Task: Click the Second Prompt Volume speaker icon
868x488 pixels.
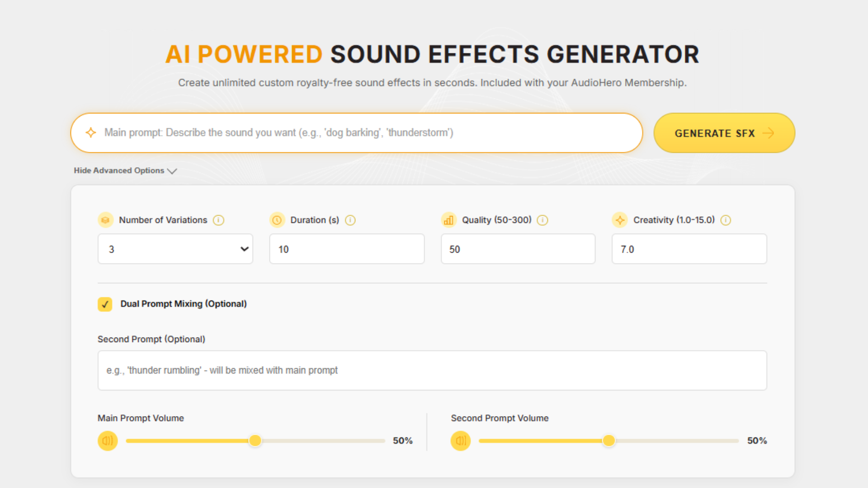Action: point(461,441)
